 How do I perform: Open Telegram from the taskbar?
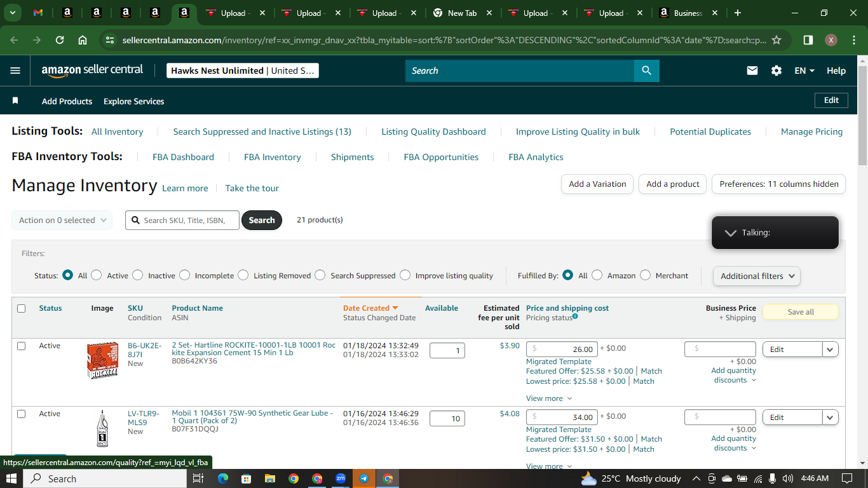(364, 478)
